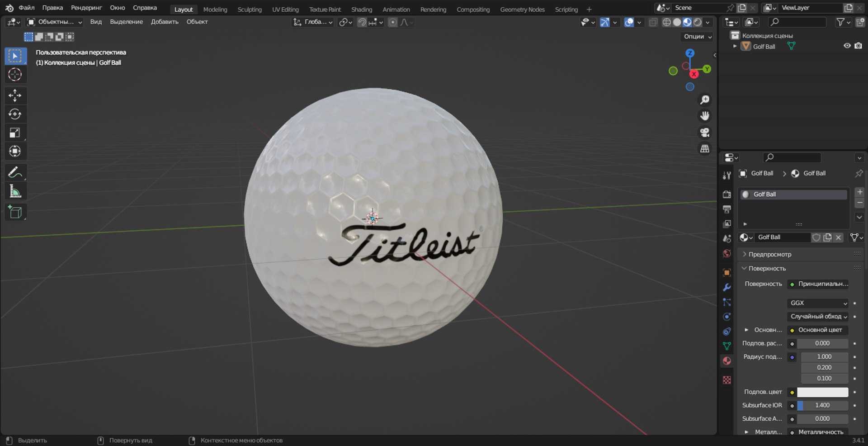Open the random walk subsurface method dropdown
Screen dimensions: 868x446
tap(818, 317)
